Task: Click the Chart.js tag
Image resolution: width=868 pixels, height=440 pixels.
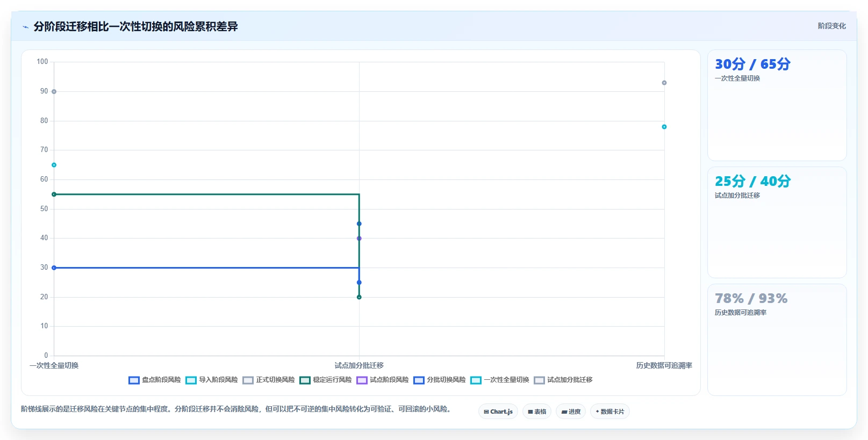Action: click(498, 412)
